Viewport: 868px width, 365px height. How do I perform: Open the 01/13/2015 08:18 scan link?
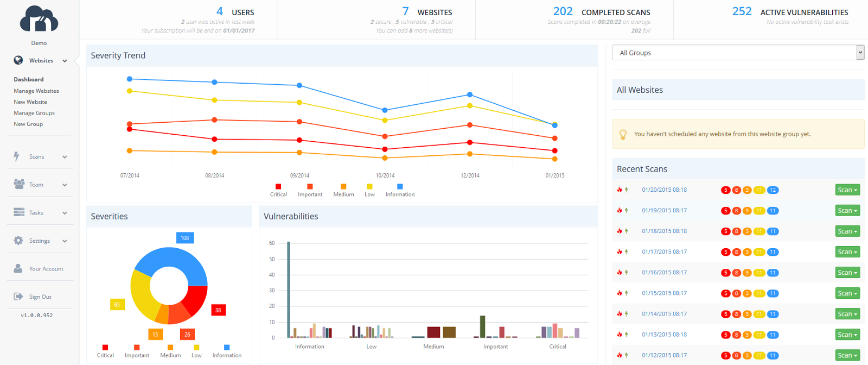coord(664,334)
